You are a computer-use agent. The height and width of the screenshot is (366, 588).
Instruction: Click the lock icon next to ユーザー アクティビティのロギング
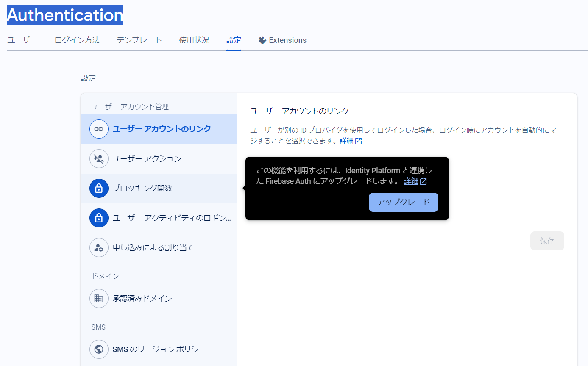[x=99, y=218]
